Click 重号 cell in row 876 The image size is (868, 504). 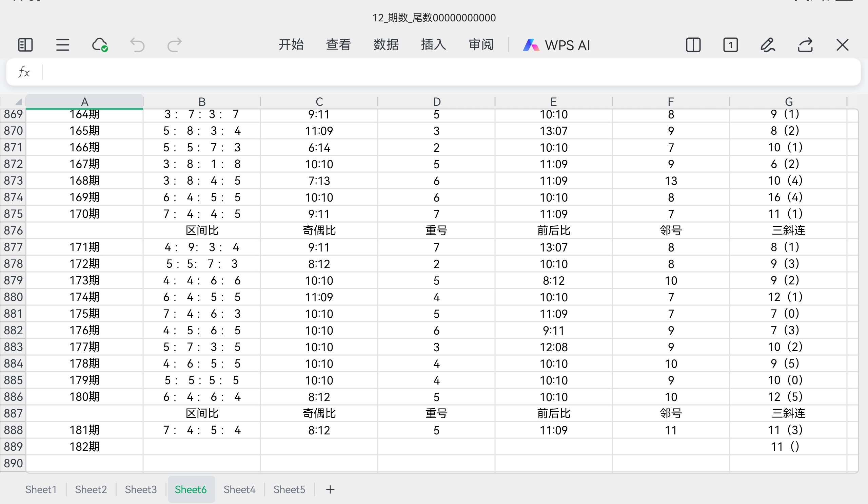pos(436,230)
